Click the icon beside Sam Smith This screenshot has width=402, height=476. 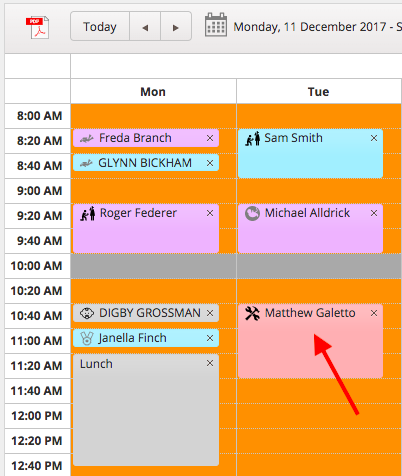click(253, 138)
